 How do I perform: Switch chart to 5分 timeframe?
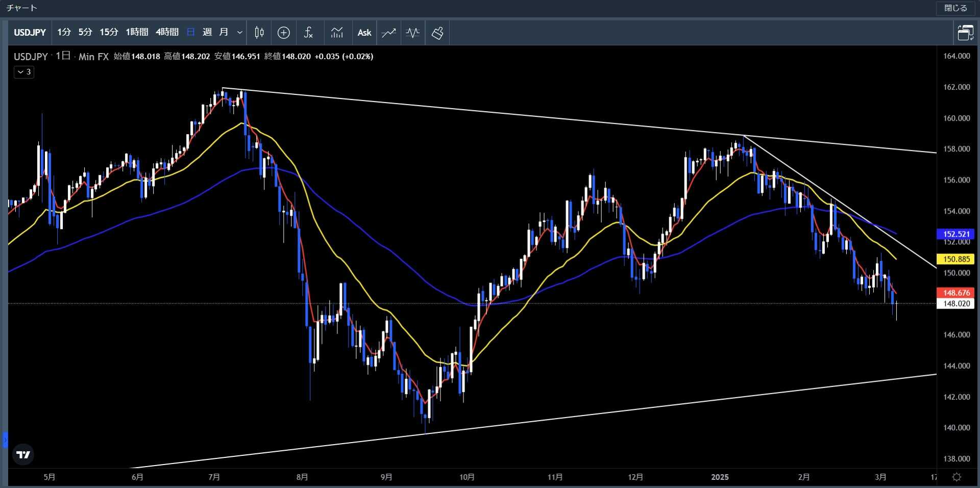(85, 33)
